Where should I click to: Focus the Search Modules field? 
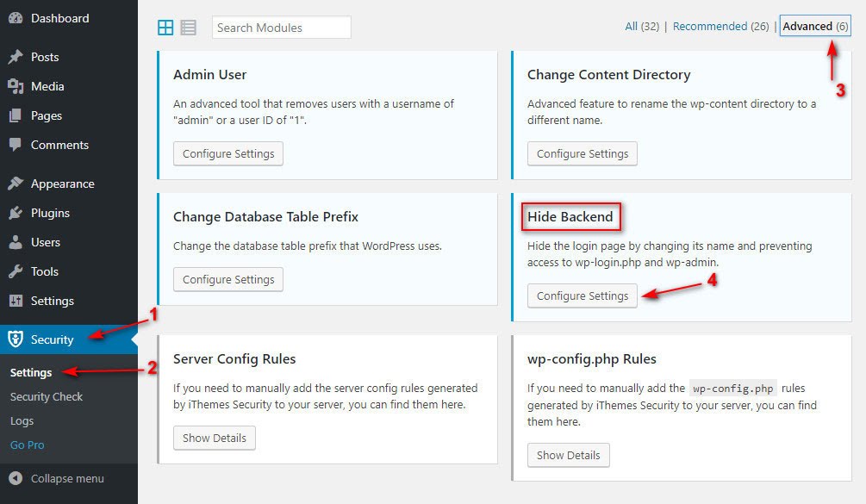point(282,28)
